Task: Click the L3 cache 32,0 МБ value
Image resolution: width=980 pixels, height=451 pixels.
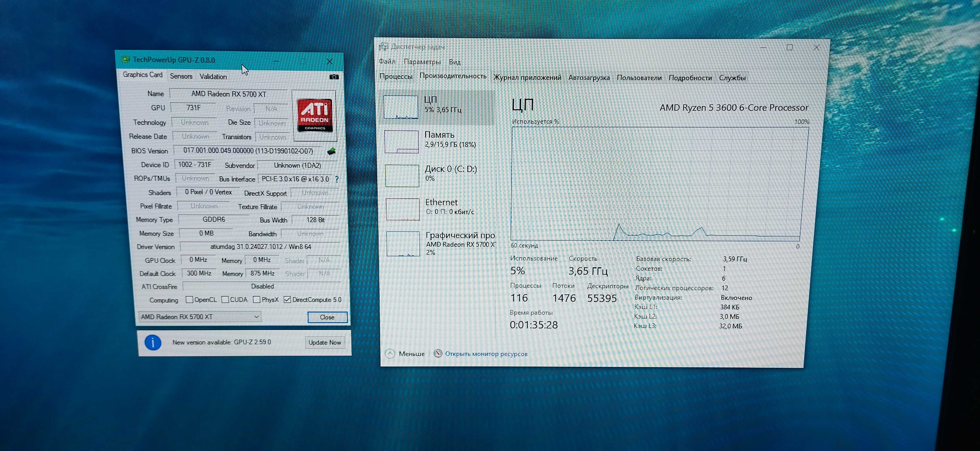Action: pyautogui.click(x=730, y=326)
